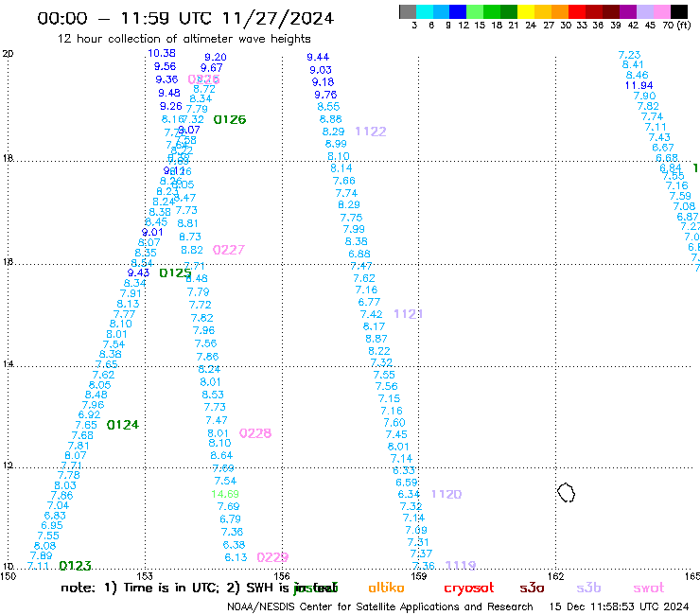Image resolution: width=700 pixels, height=615 pixels.
Task: Click the wave height value '7.23'
Action: 629,55
